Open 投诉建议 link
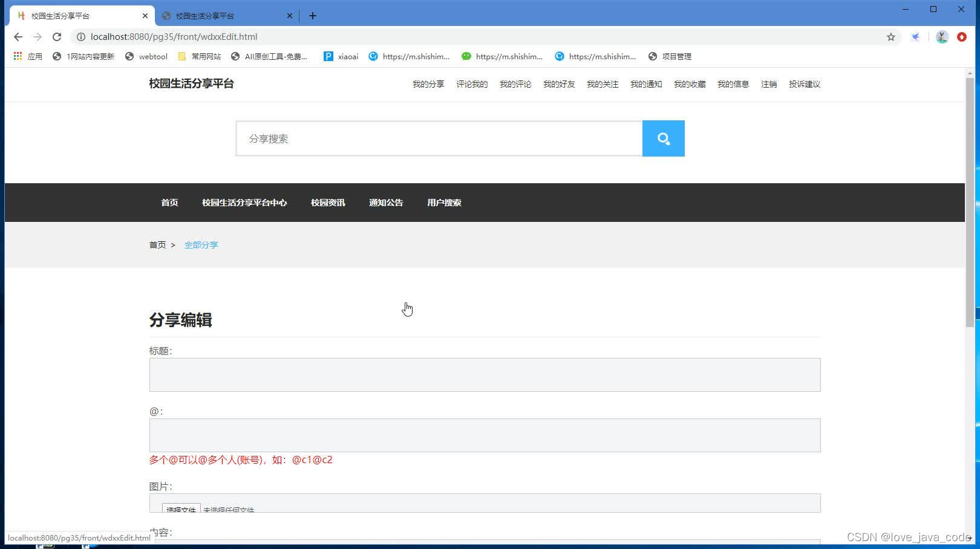Screen dimensions: 980x549 click(805, 84)
